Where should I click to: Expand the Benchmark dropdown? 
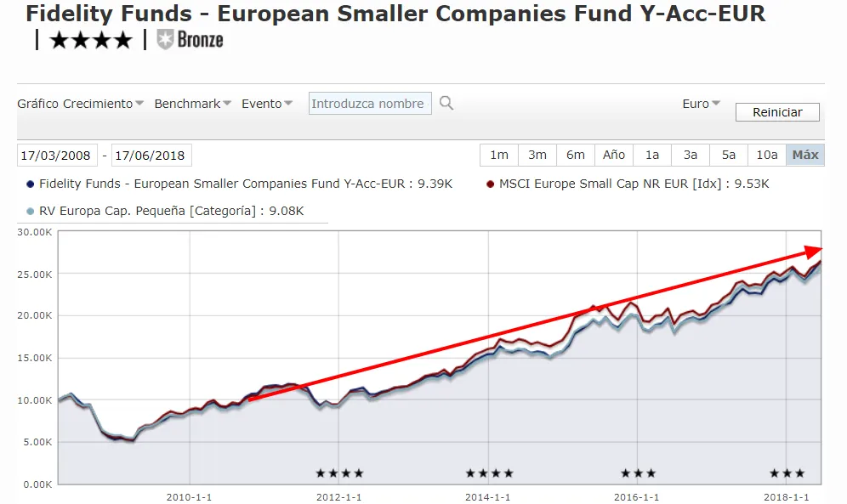(193, 104)
